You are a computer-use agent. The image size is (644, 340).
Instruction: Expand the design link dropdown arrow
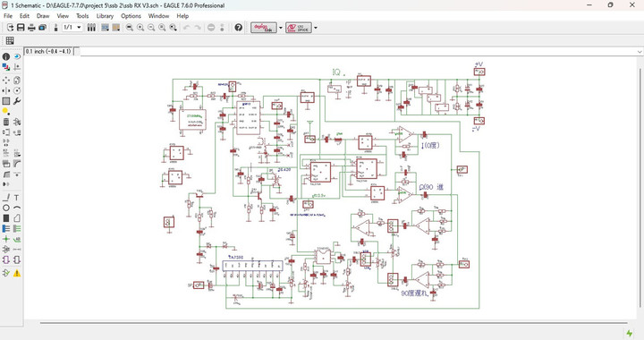coord(281,28)
